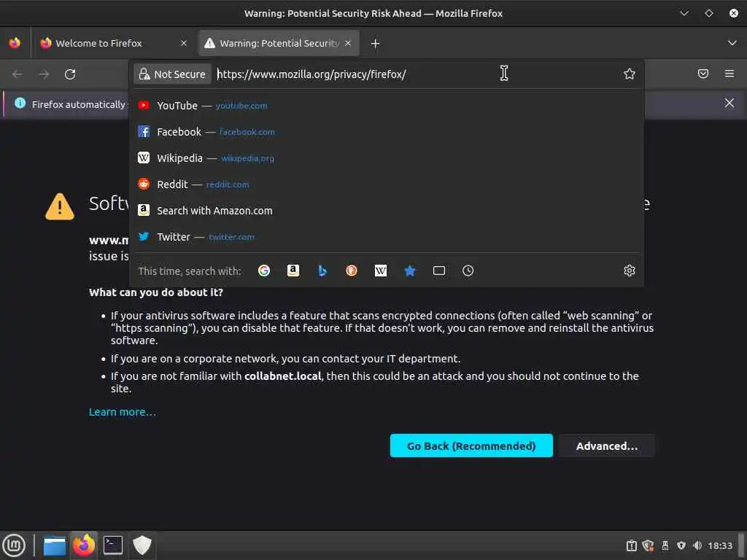This screenshot has width=747, height=560.
Task: Click the Firefox View icon in tab bar
Action: pos(15,43)
